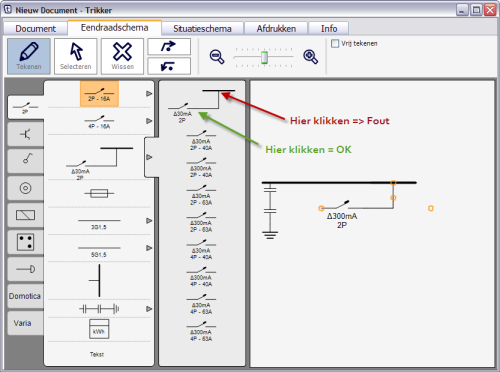Click the zoom slider handle
The width and height of the screenshot is (500, 372).
(x=264, y=57)
